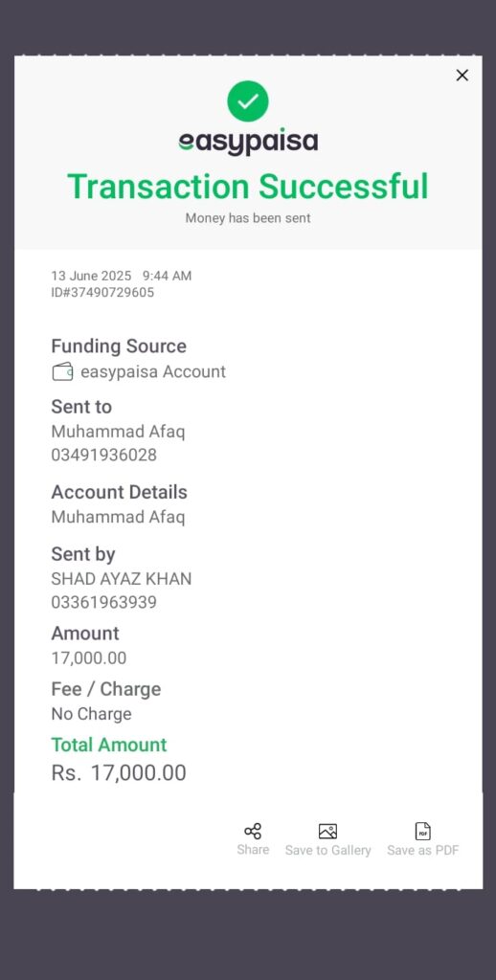Close the receipt with the X icon
Viewport: 496px width, 980px height.
point(462,76)
